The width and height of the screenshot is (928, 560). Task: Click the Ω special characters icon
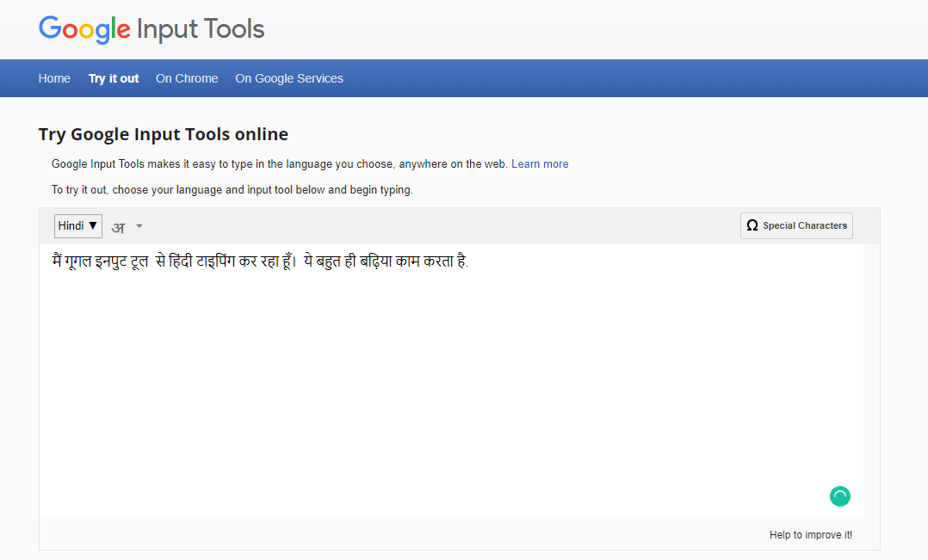(752, 225)
